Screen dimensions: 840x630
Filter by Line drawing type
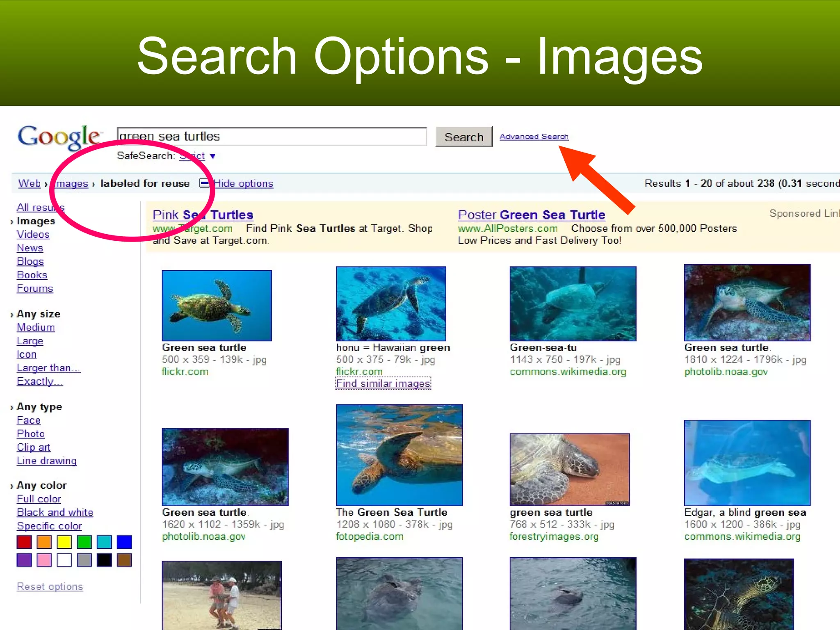click(x=47, y=461)
